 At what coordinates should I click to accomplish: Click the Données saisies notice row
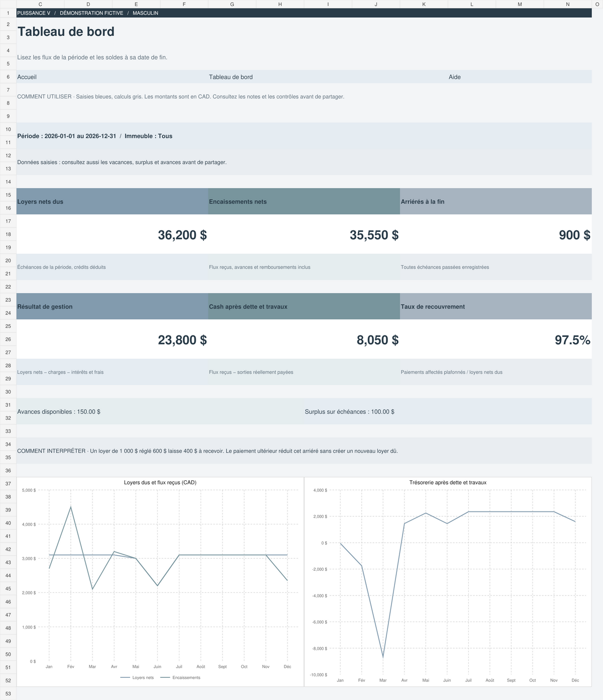pyautogui.click(x=304, y=162)
